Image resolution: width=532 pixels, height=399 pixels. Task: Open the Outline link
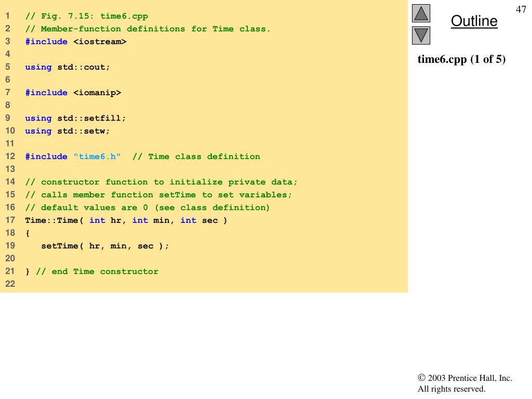click(x=474, y=21)
